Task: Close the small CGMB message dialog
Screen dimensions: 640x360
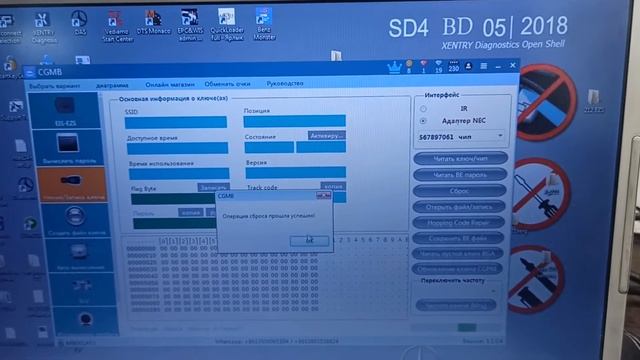Action: pos(323,196)
